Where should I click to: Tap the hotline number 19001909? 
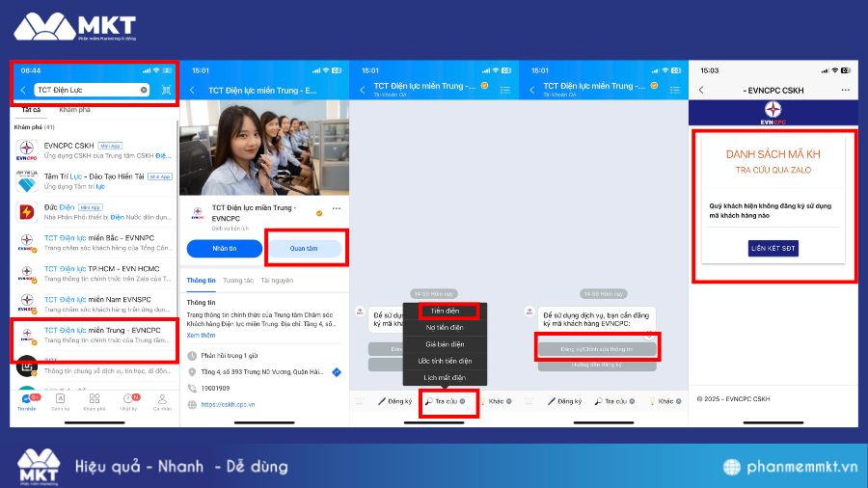point(215,389)
